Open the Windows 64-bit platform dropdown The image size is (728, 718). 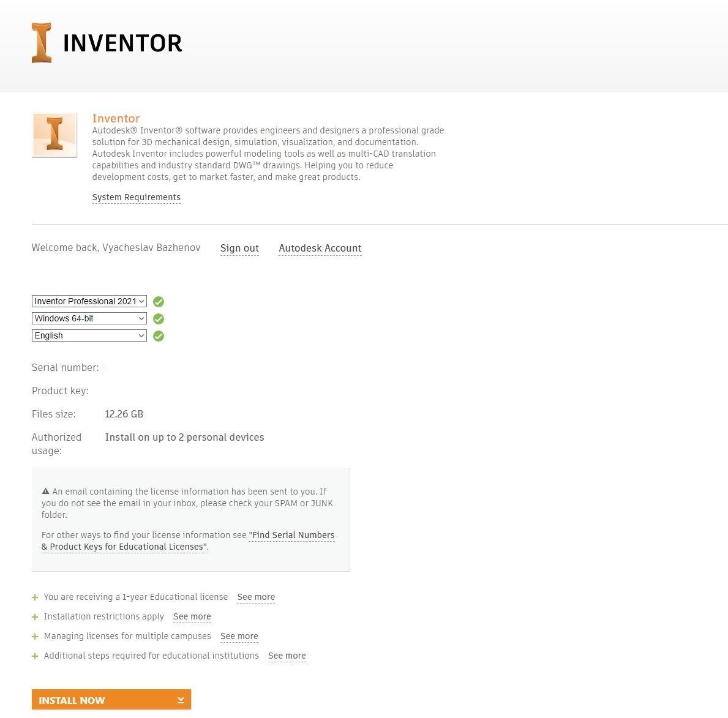pos(89,318)
